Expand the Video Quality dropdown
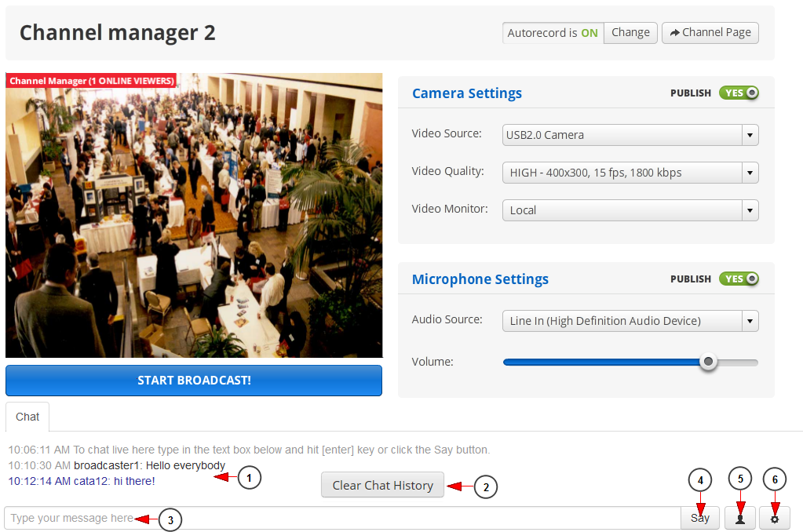Viewport: 803px width, 532px height. coord(630,173)
